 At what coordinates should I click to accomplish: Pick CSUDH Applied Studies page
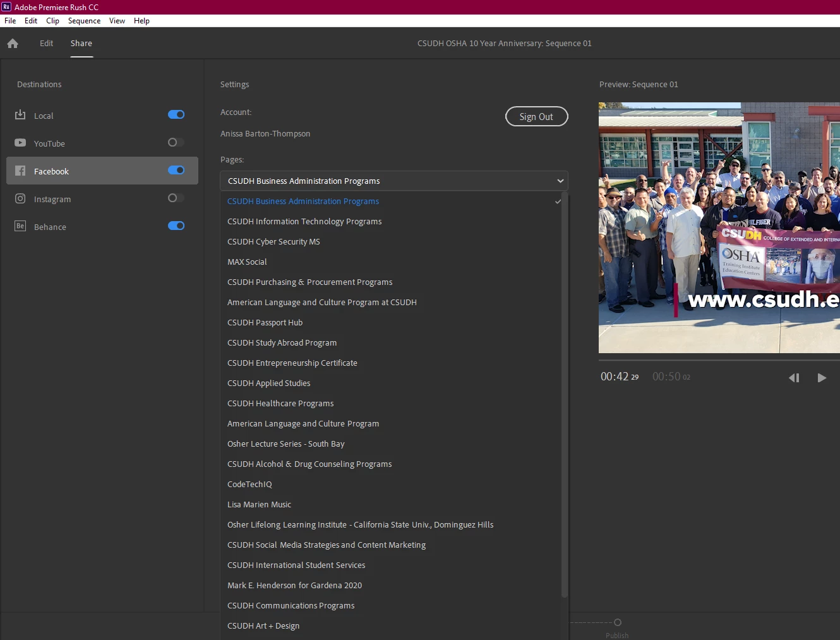point(391,383)
